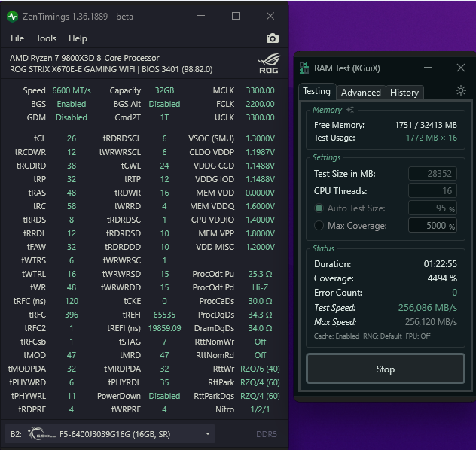Click the Coverage value 4494 %
The image size is (476, 450).
(442, 278)
